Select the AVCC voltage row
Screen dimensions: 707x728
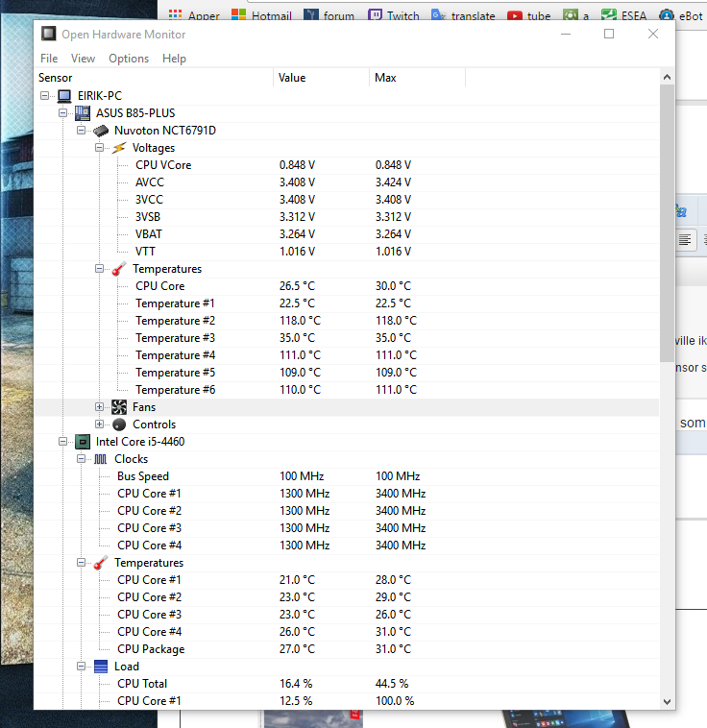[347, 182]
